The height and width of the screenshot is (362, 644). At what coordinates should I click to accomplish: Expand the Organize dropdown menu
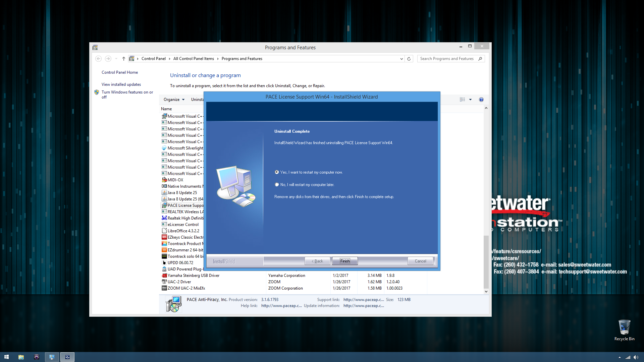(174, 100)
